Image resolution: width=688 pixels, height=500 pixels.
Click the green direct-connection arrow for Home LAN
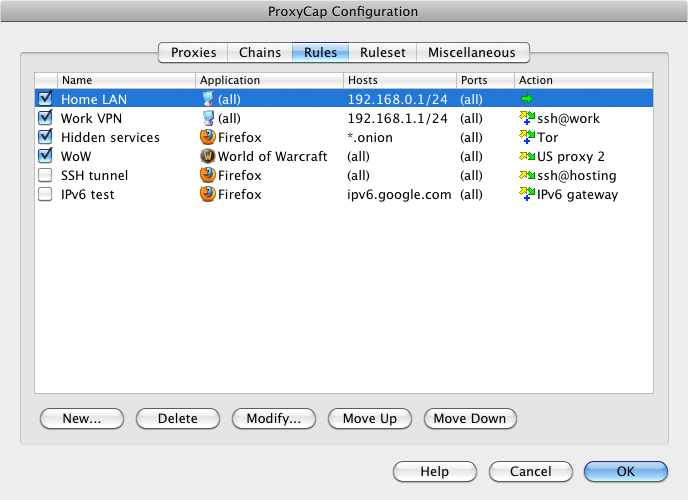point(526,99)
